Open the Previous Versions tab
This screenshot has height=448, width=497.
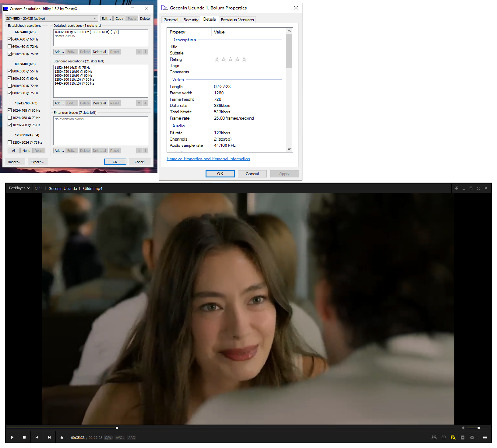[237, 20]
